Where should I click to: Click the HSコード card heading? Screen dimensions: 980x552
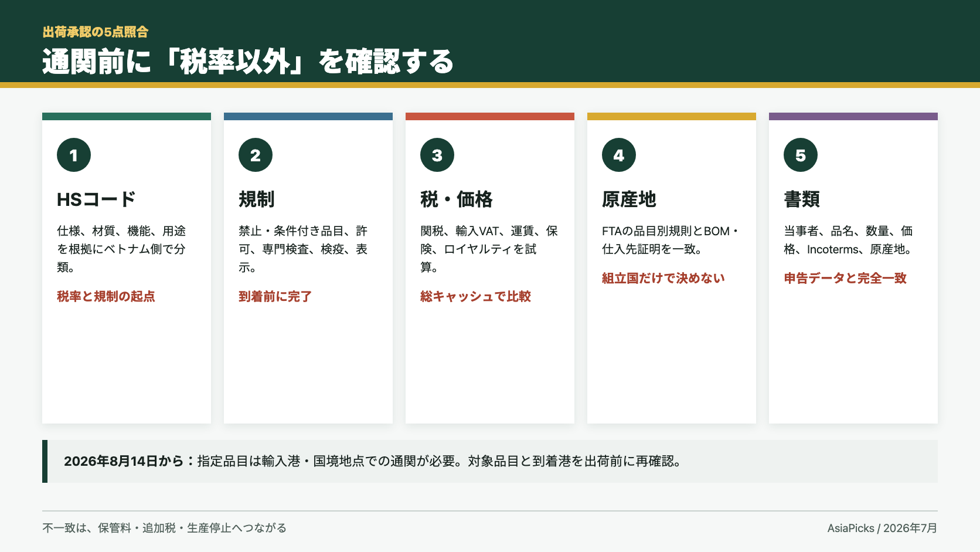pyautogui.click(x=96, y=199)
